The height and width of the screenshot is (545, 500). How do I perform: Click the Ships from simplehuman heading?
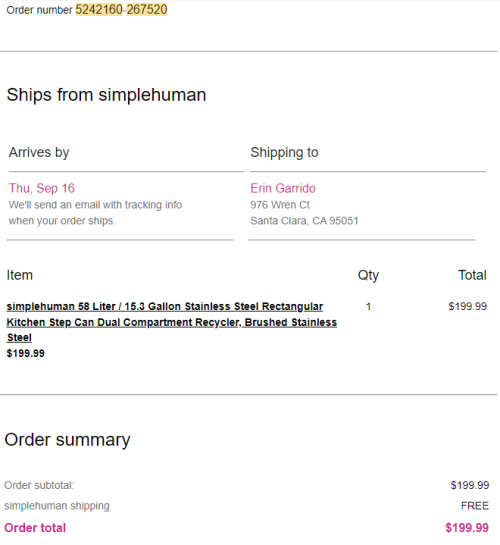pyautogui.click(x=106, y=95)
